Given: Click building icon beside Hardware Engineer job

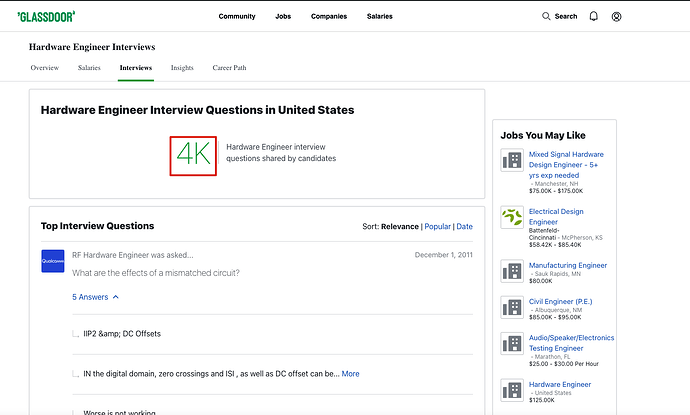Looking at the screenshot, I should (x=512, y=390).
